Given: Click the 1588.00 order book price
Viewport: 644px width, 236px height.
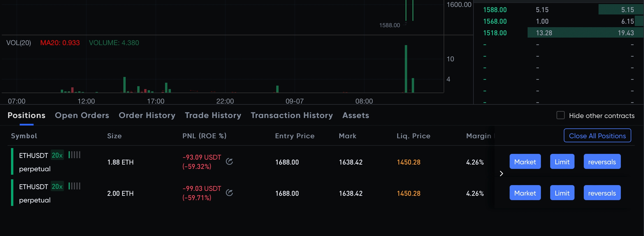Looking at the screenshot, I should click(x=495, y=10).
